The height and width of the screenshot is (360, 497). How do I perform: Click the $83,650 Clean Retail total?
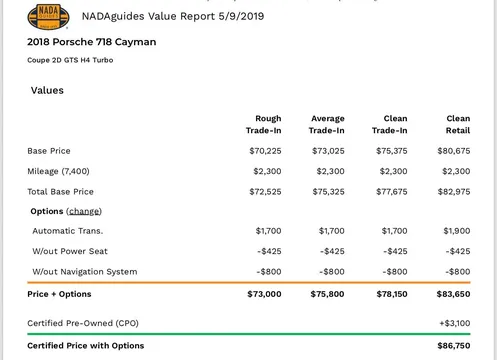pos(454,294)
